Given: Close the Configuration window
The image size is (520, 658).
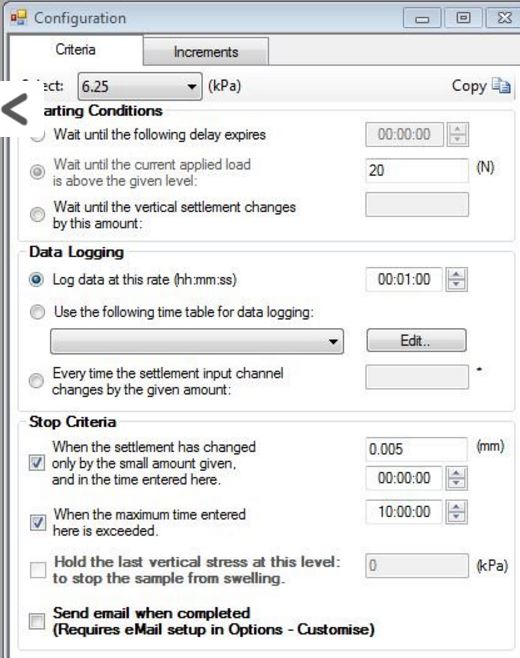Looking at the screenshot, I should 503,18.
